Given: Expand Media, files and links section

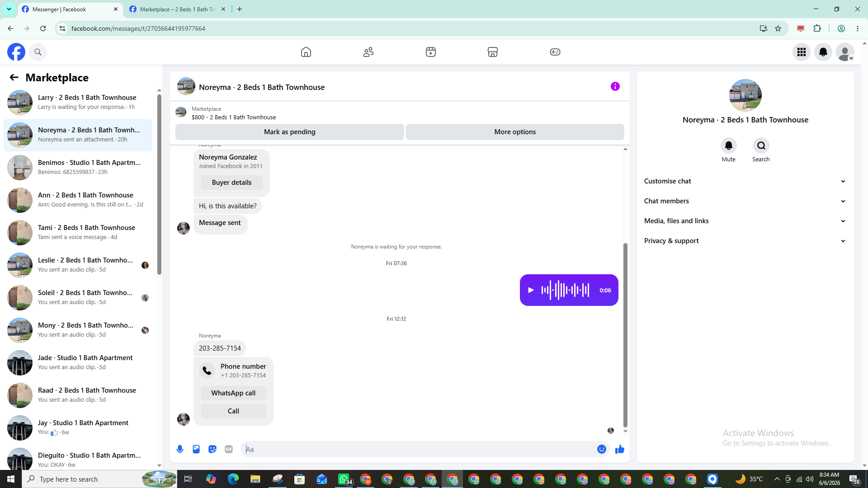Looking at the screenshot, I should [x=745, y=221].
